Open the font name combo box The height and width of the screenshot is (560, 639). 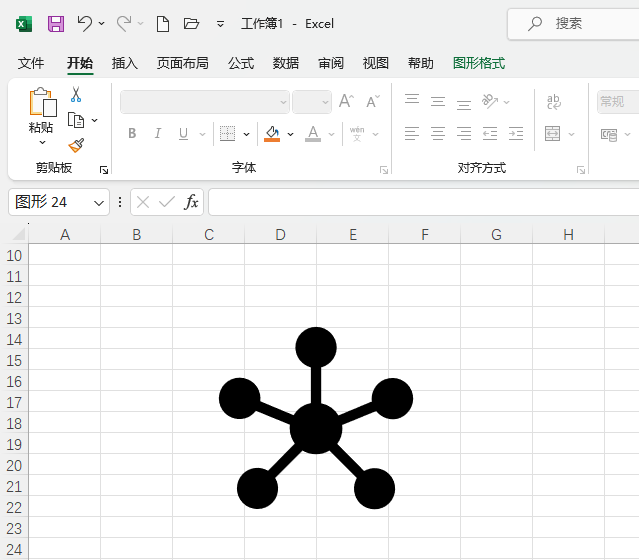205,102
